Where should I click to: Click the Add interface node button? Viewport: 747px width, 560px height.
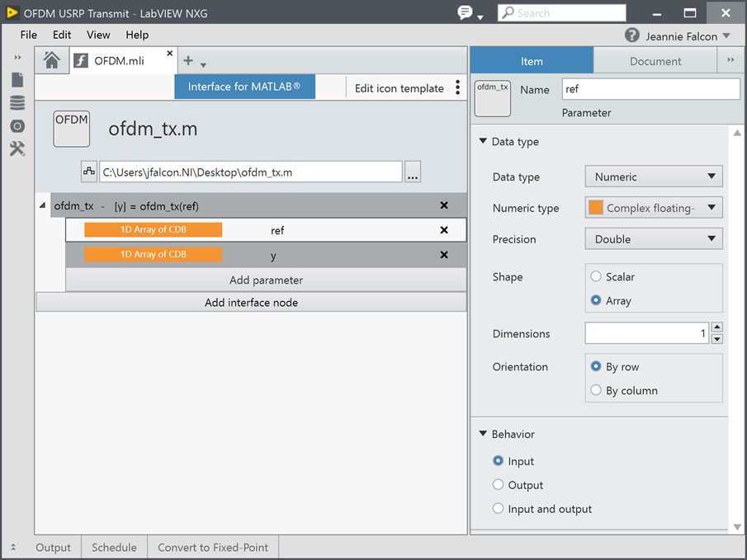coord(251,303)
